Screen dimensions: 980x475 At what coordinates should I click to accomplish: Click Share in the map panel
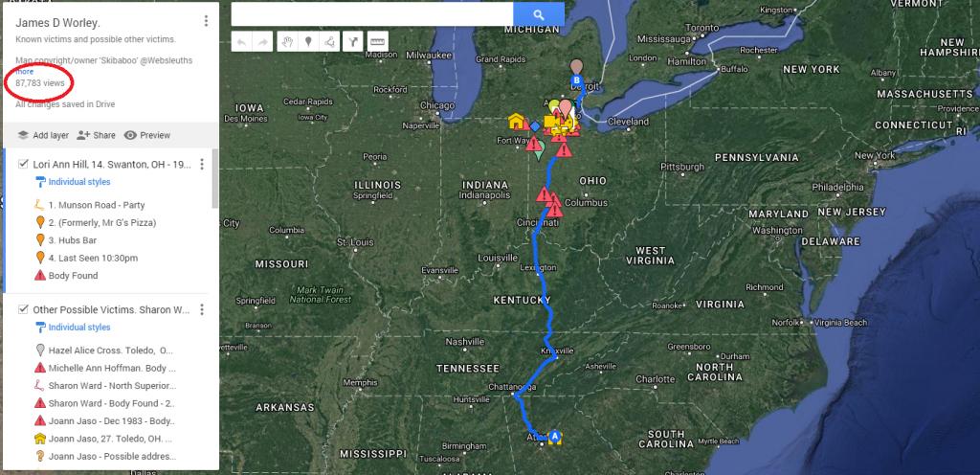tap(97, 135)
